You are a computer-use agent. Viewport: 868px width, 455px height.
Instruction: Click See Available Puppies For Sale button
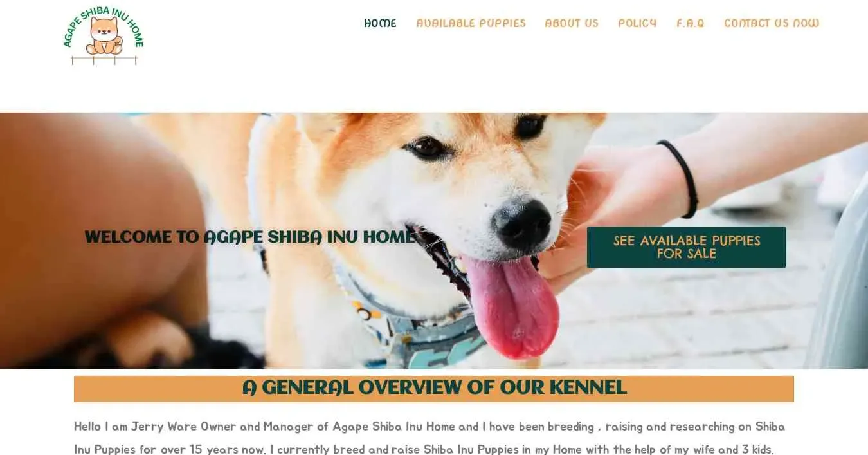(686, 247)
